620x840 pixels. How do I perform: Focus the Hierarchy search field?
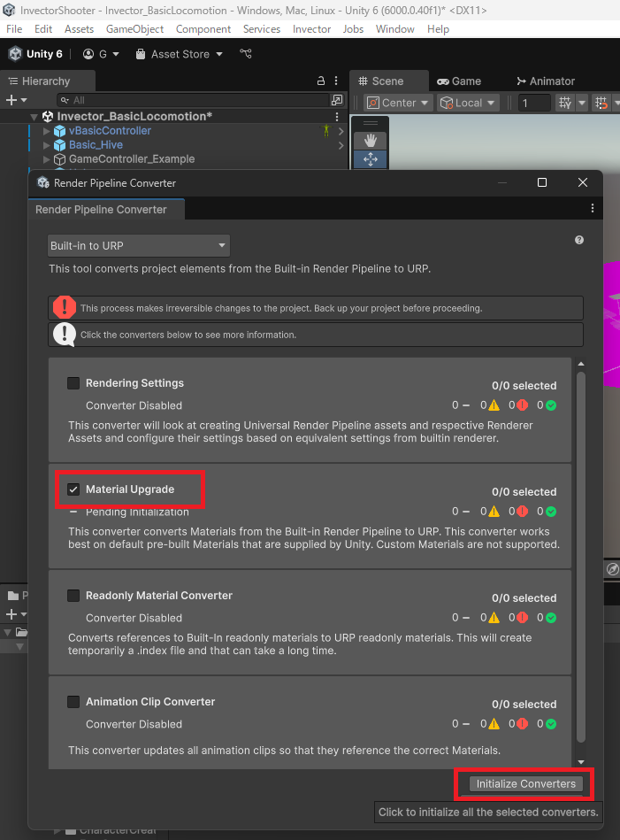point(194,100)
